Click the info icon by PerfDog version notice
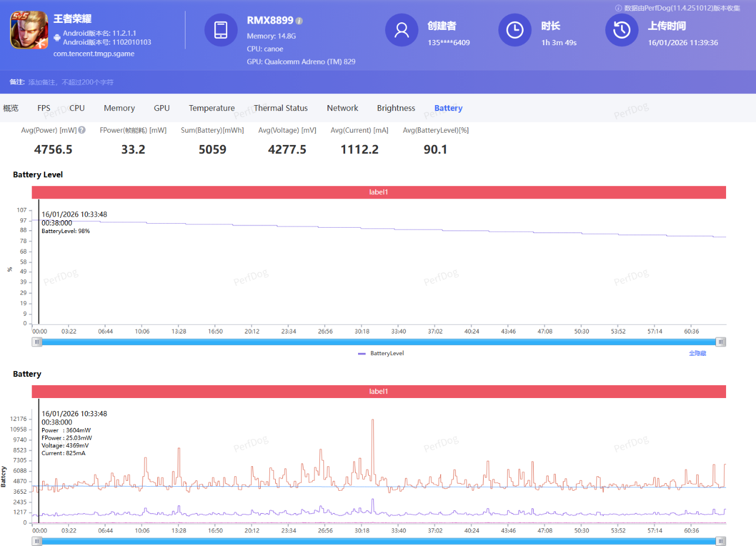Screen dimensions: 756x546 [x=618, y=8]
